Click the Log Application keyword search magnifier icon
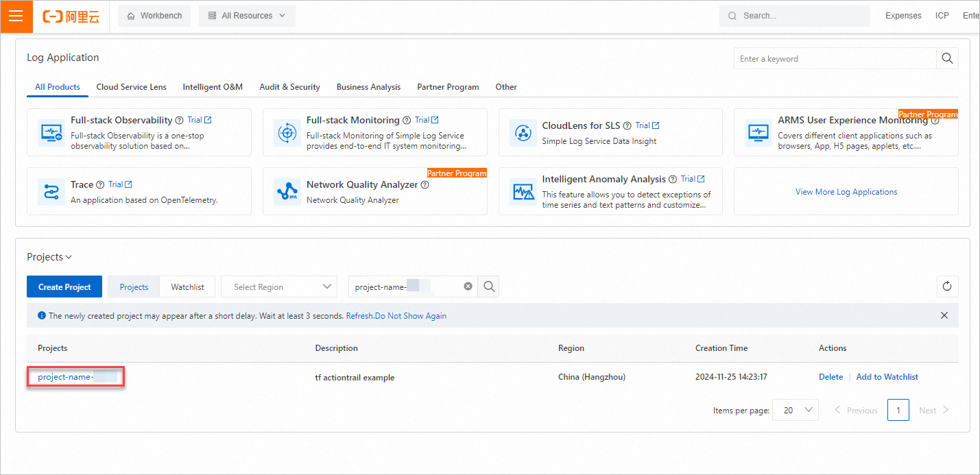Screen dimensions: 980x475 (947, 59)
